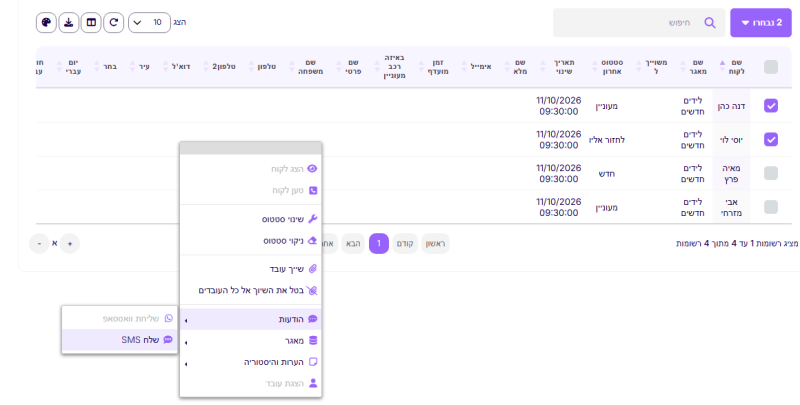
Task: Click the refresh table icon
Action: click(114, 22)
